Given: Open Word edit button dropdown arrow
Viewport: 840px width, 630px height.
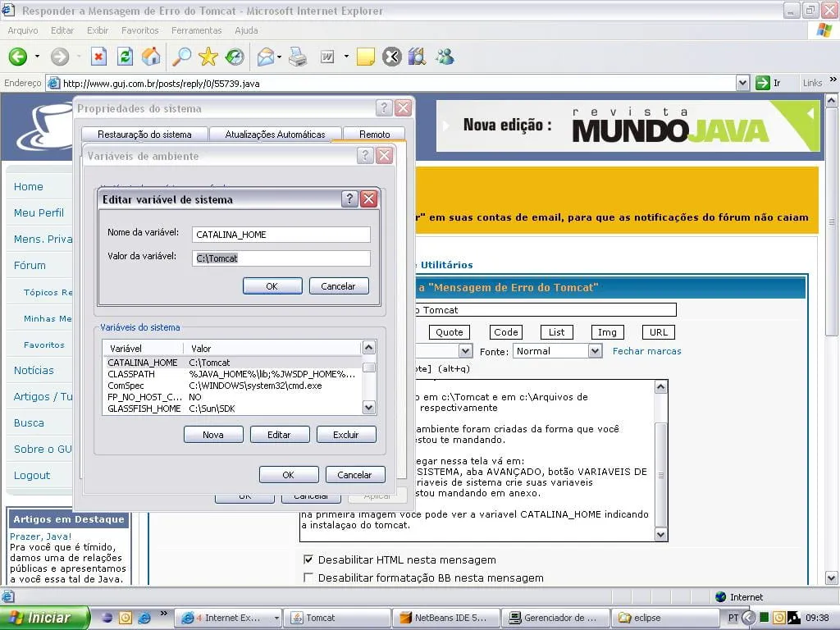Looking at the screenshot, I should (x=346, y=57).
